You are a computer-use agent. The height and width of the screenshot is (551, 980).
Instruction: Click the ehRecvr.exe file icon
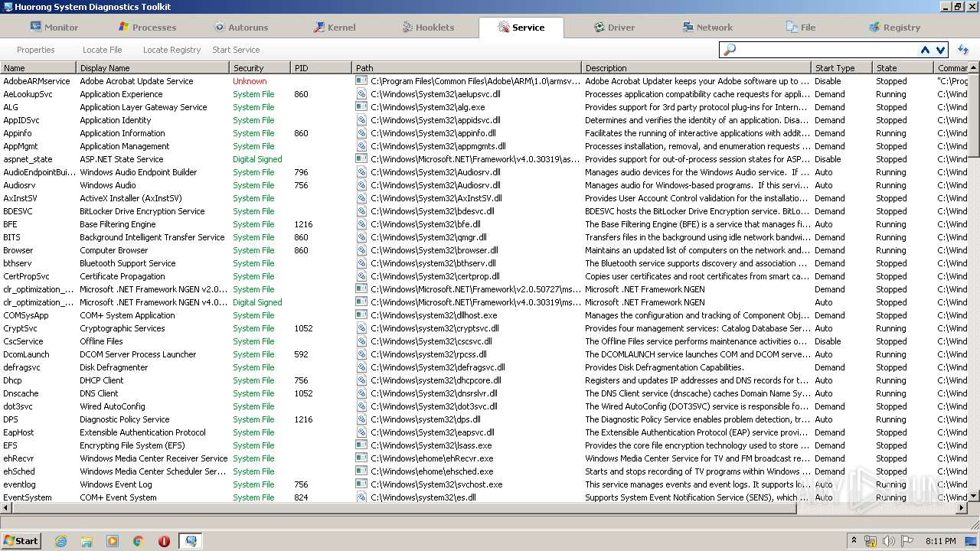[361, 458]
